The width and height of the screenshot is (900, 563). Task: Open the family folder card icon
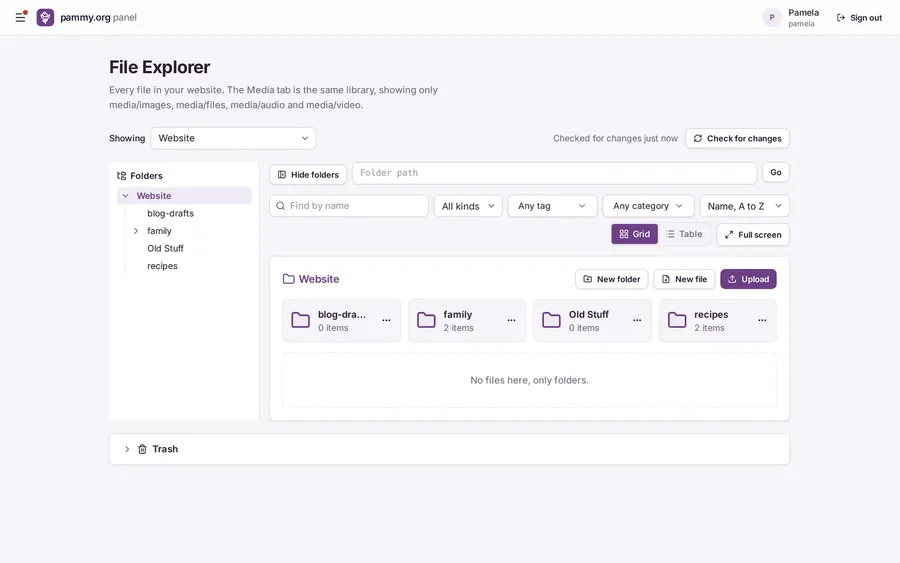pos(426,320)
